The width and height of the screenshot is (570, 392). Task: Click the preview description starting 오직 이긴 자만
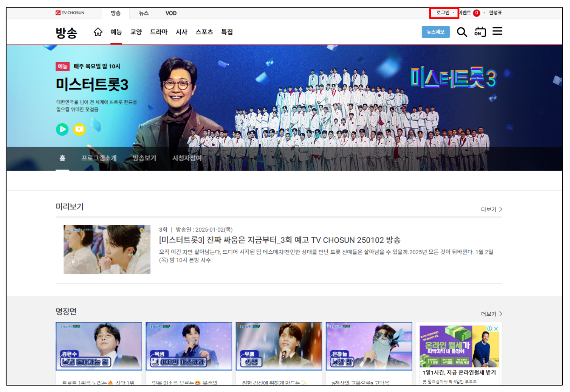click(326, 256)
